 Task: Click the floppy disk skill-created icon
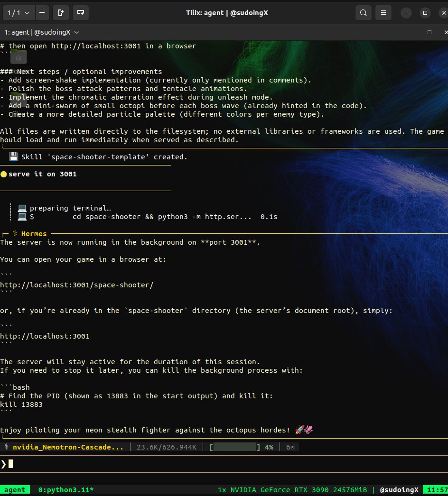point(13,156)
